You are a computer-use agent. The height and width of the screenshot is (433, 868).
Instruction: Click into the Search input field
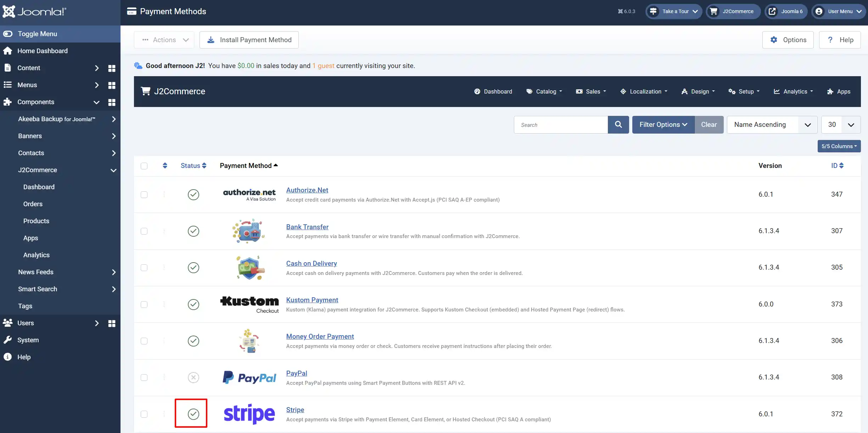pos(561,125)
